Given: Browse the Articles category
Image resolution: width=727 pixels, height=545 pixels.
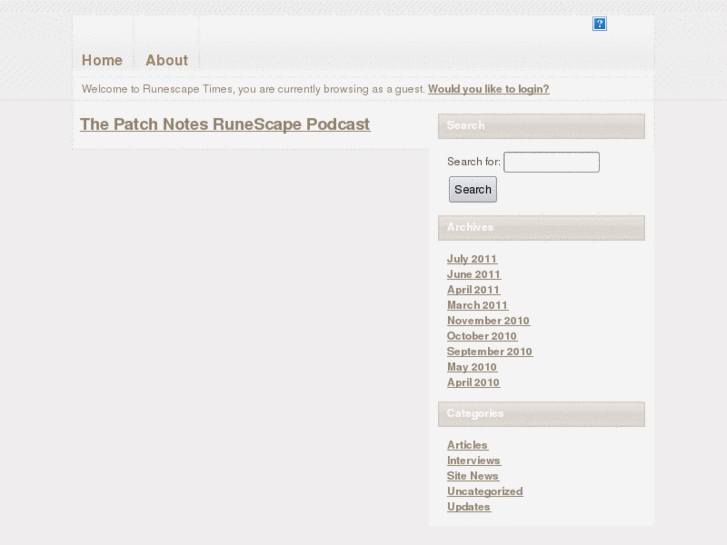Looking at the screenshot, I should (467, 445).
